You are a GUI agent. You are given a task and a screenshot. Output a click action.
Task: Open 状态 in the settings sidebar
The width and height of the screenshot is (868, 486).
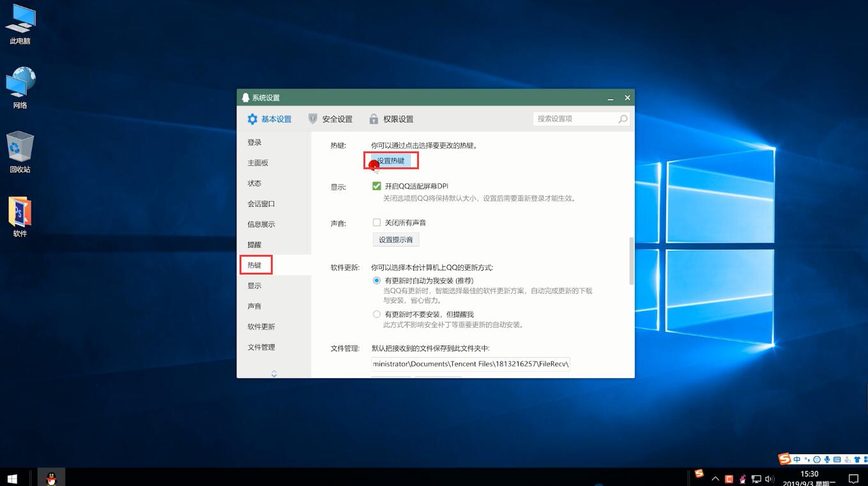click(x=274, y=183)
